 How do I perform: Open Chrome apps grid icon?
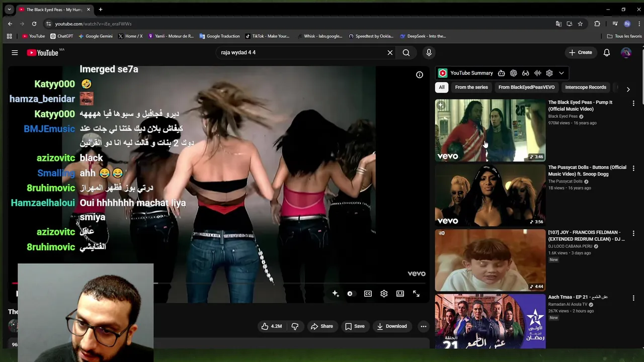9,36
